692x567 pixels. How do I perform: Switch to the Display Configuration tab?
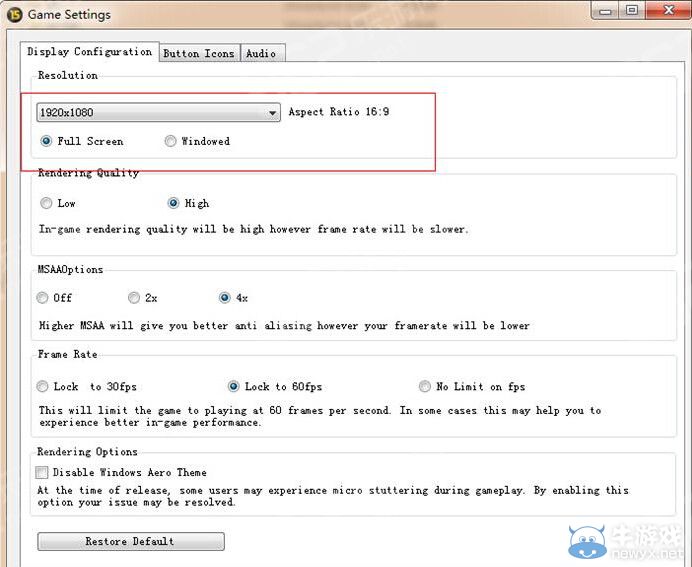(x=90, y=52)
